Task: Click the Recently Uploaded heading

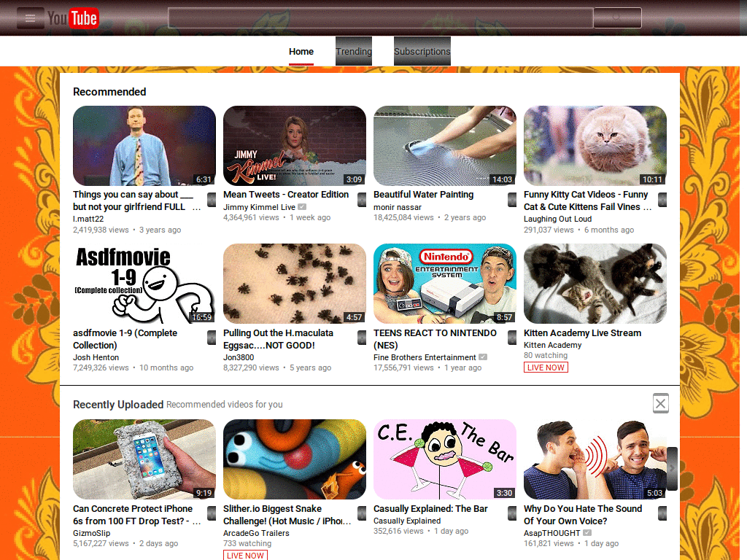Action: [x=118, y=404]
